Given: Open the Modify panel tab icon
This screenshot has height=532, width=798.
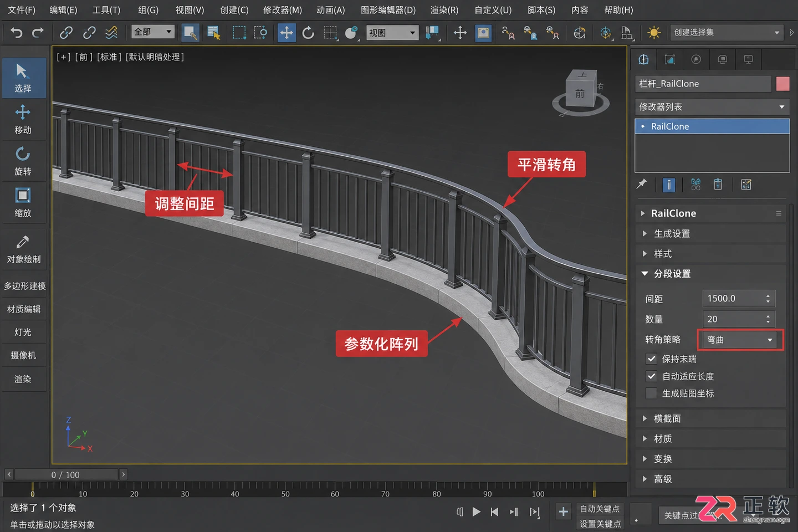Looking at the screenshot, I should pyautogui.click(x=670, y=59).
